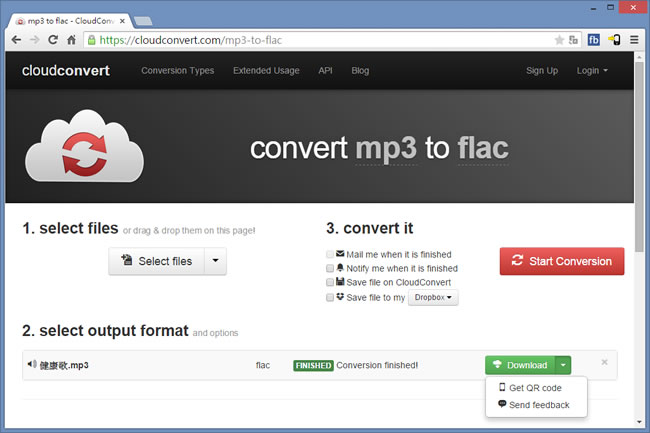Open the Dropbox storage dropdown

point(433,298)
